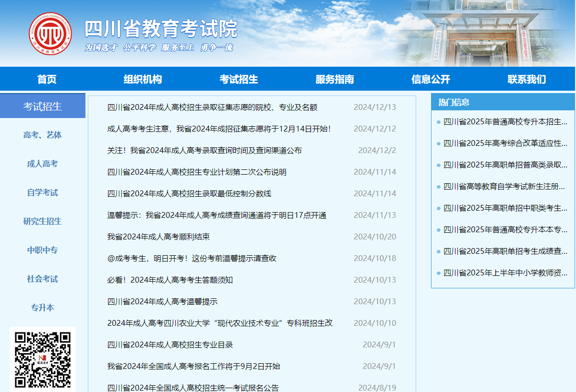Select the 自学考试 sidebar category
The image size is (576, 392).
tap(43, 192)
